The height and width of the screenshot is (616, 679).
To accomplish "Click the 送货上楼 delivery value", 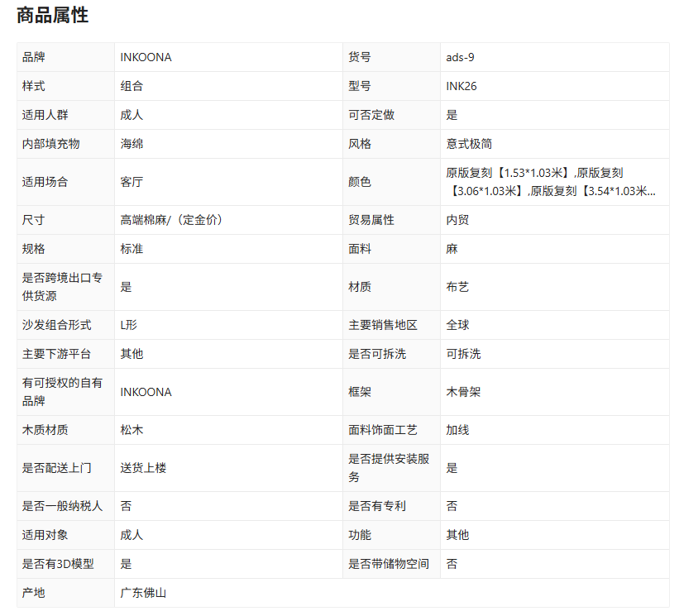I will (x=143, y=468).
